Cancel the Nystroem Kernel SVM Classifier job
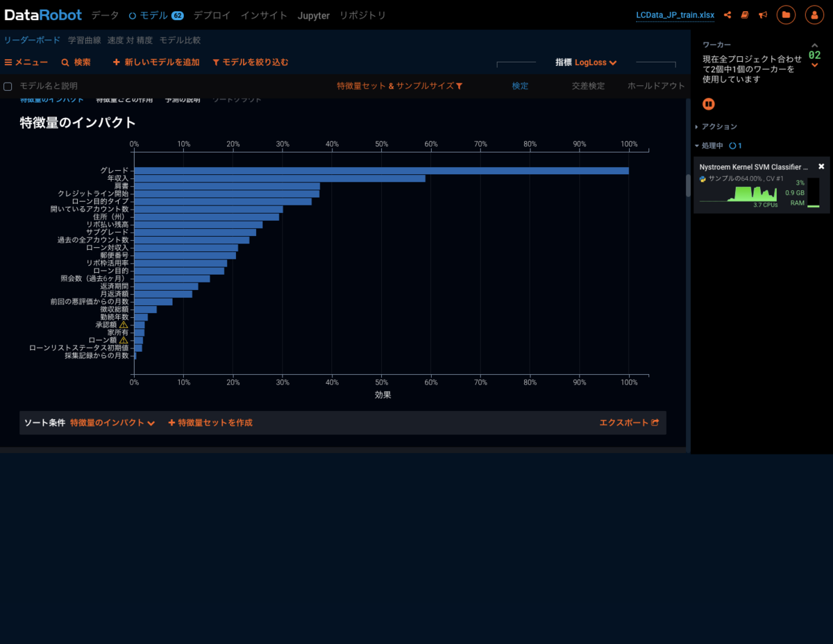This screenshot has height=644, width=833. 821,167
